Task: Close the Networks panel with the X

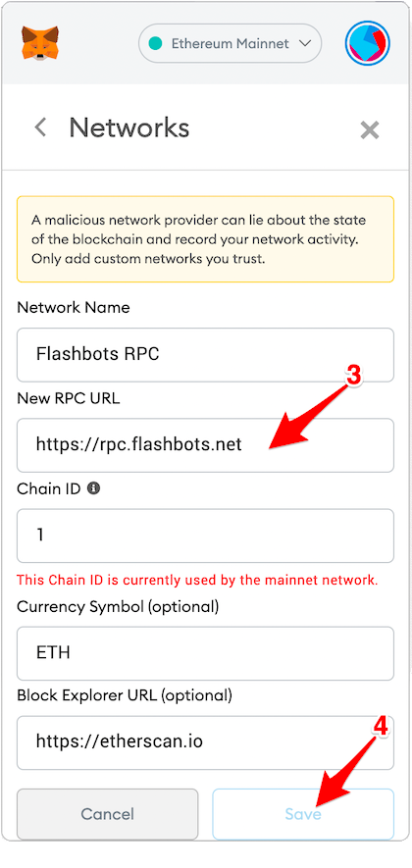Action: (370, 130)
